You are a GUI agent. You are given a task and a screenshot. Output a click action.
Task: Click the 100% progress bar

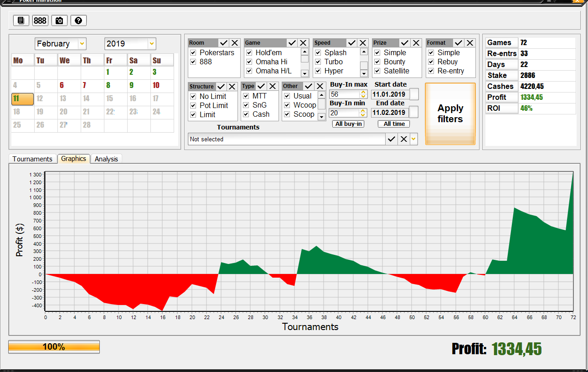pos(54,347)
